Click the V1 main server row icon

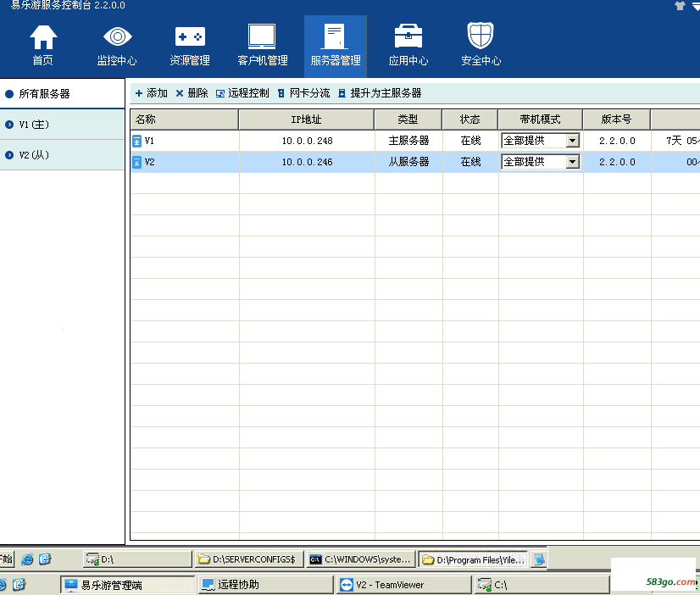pyautogui.click(x=137, y=141)
